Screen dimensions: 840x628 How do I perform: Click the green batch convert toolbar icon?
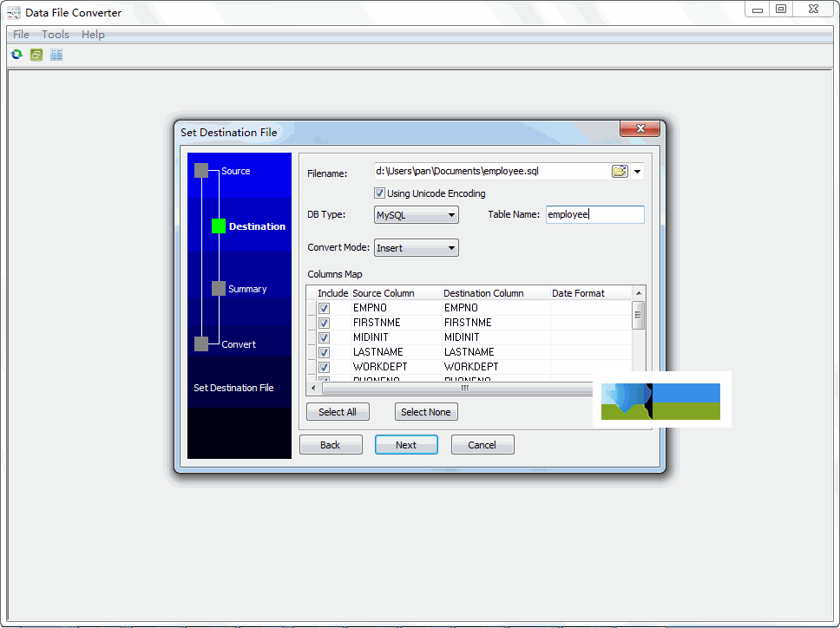pyautogui.click(x=36, y=54)
